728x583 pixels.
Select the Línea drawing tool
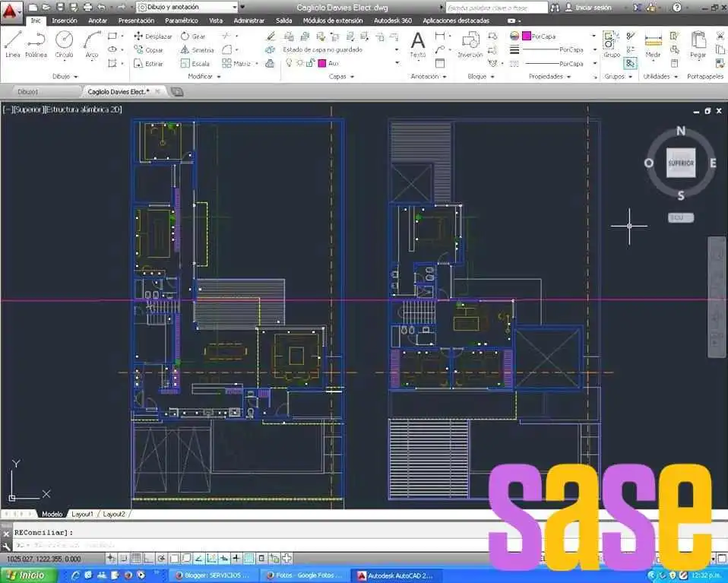13,44
